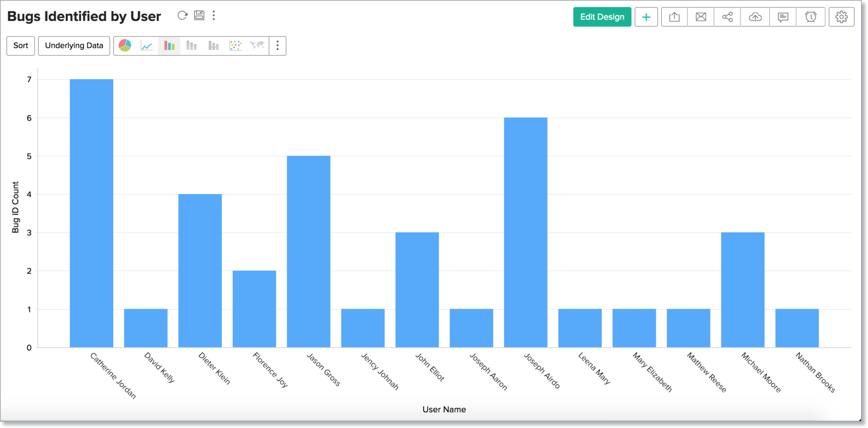The image size is (868, 428).
Task: Click the Jason Gross bar
Action: 309,252
